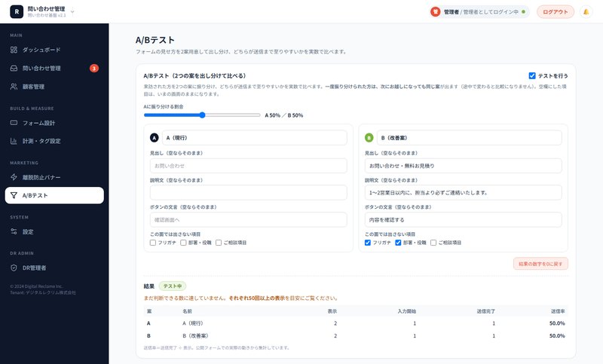Viewport: 603px width, 364px height.
Task: Click 結果の数字を0に戻す button
Action: (540, 264)
